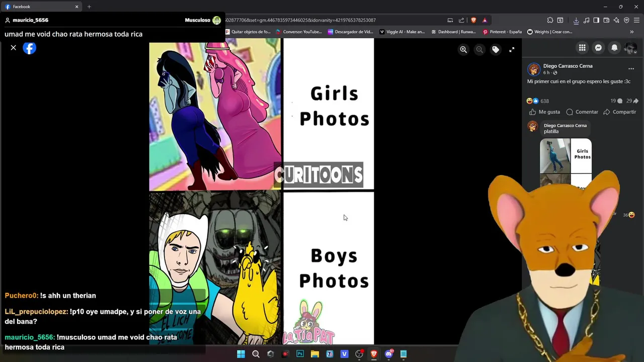Click the tag photo icon

coord(496,49)
